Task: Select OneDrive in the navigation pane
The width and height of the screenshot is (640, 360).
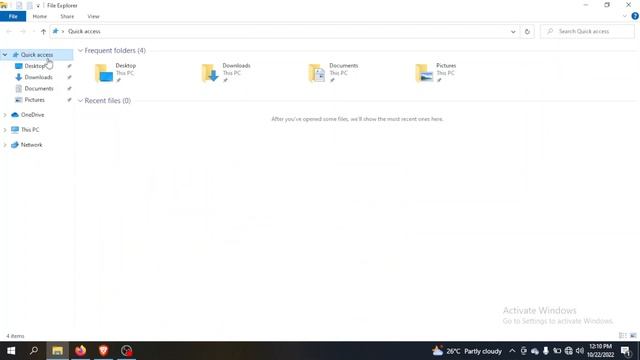Action: pyautogui.click(x=32, y=115)
